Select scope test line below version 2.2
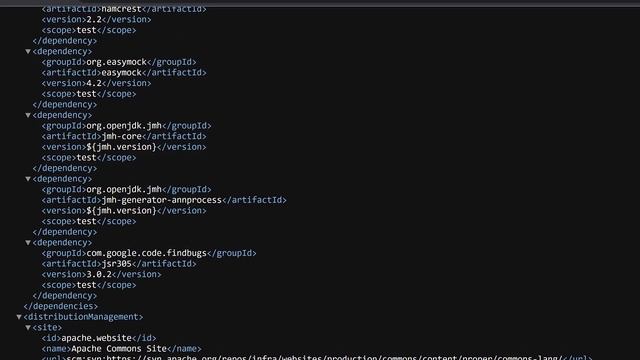 (x=89, y=30)
